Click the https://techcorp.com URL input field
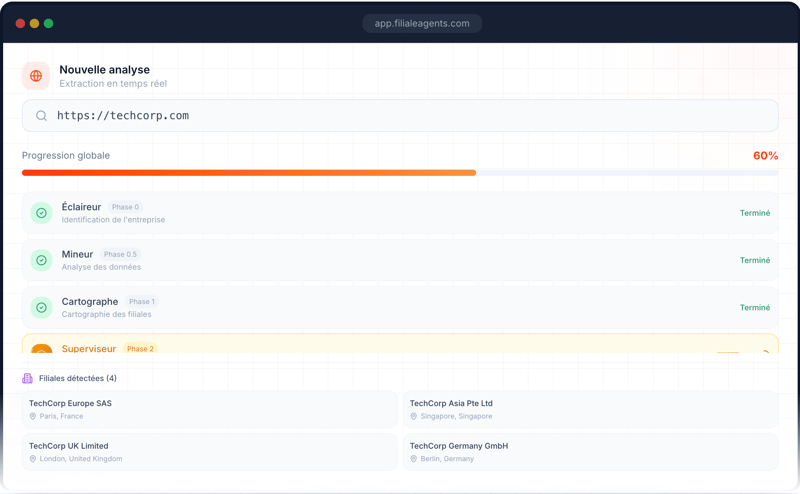This screenshot has height=494, width=800. pyautogui.click(x=400, y=116)
